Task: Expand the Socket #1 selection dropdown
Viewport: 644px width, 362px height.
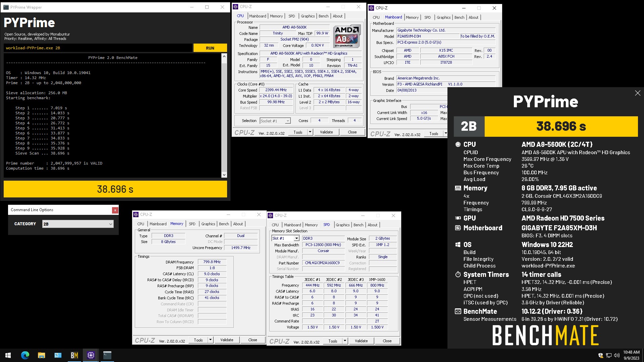Action: [x=275, y=121]
